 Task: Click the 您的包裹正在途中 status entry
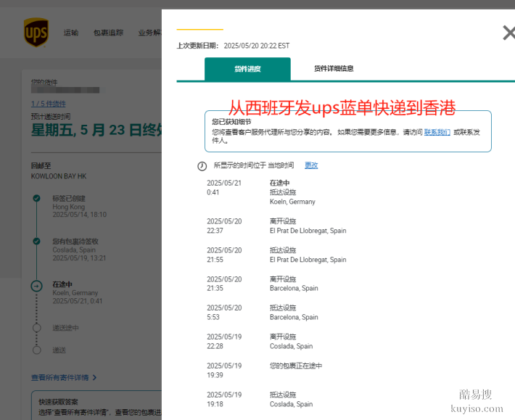(x=296, y=366)
